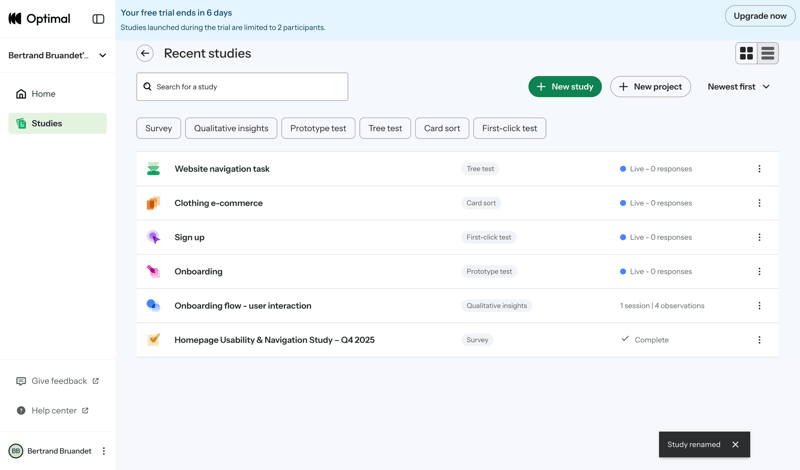Select Studies in sidebar
This screenshot has width=800, height=470.
pos(47,124)
